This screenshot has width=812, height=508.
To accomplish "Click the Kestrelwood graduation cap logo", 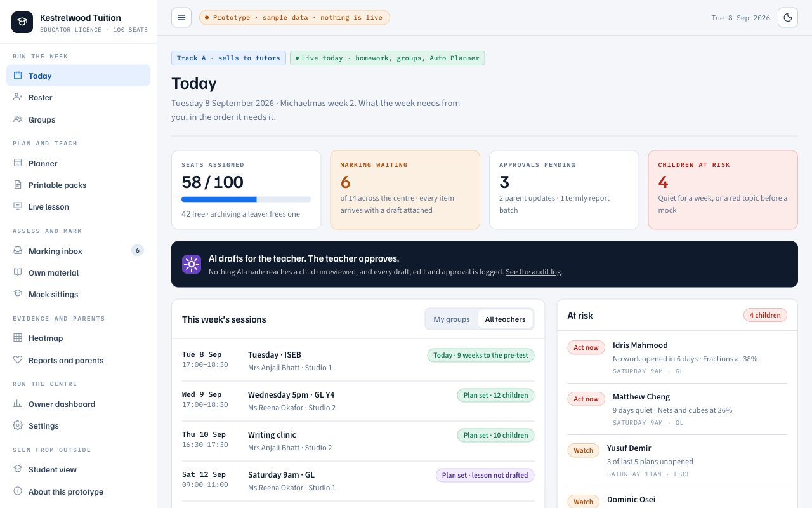I will [x=22, y=22].
